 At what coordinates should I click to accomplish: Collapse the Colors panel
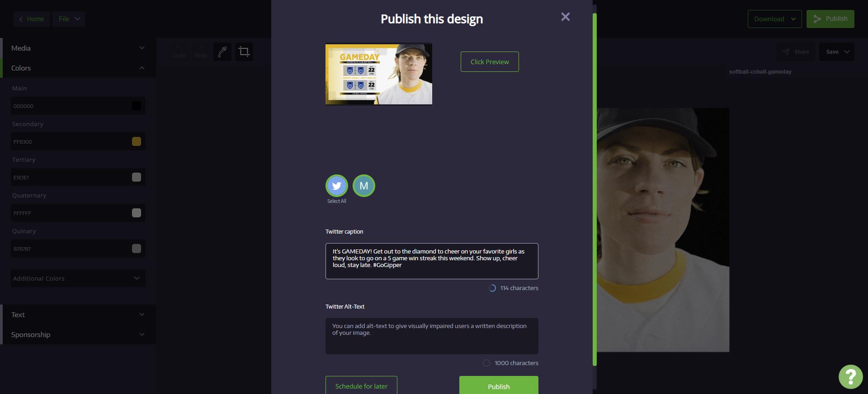pyautogui.click(x=78, y=68)
